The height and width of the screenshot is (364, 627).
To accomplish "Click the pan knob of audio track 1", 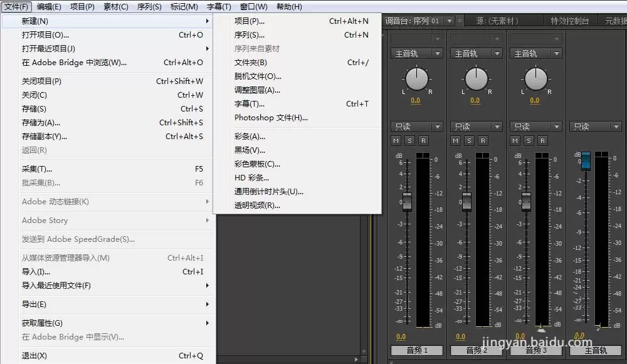I will 416,79.
